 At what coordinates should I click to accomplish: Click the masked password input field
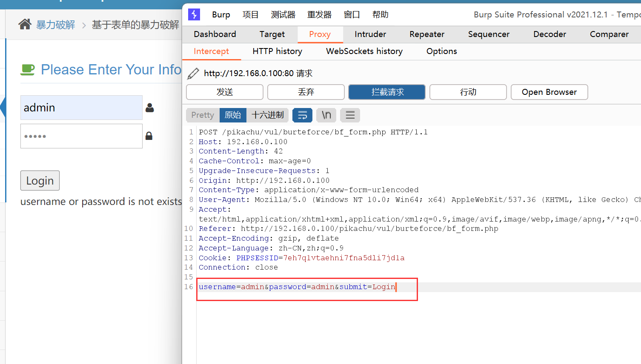[x=81, y=136]
